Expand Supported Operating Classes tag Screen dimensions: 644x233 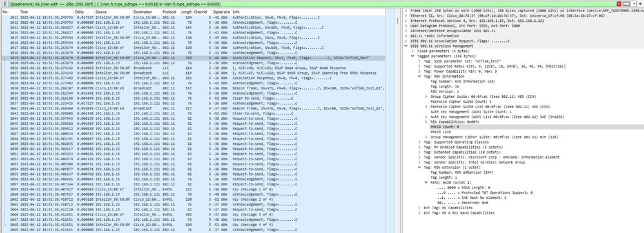(x=420, y=142)
